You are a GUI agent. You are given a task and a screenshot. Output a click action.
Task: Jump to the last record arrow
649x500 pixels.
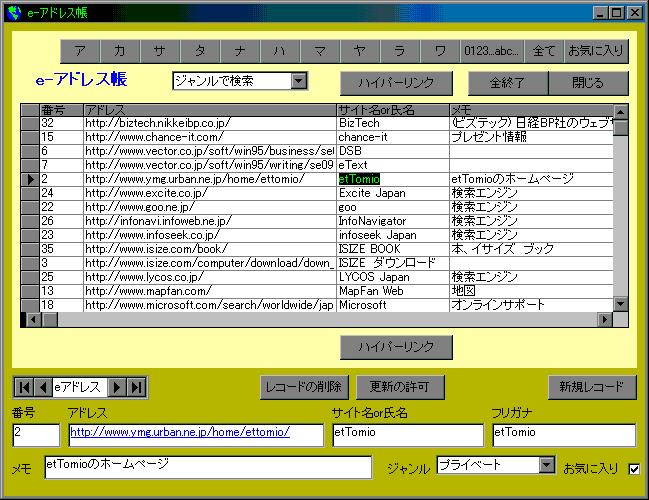tap(136, 387)
